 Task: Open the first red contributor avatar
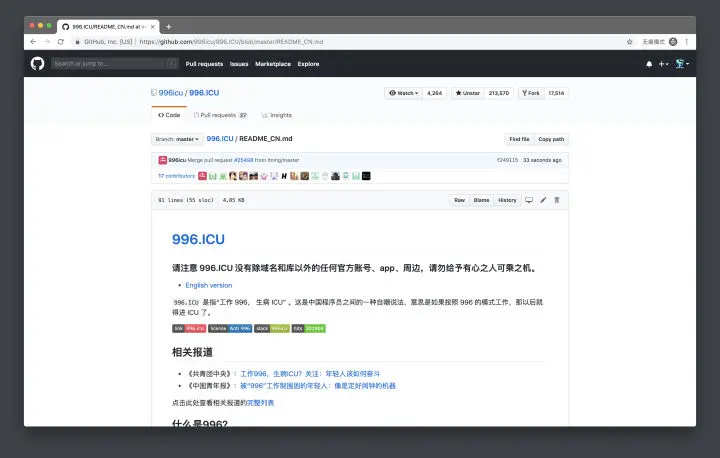(202, 176)
